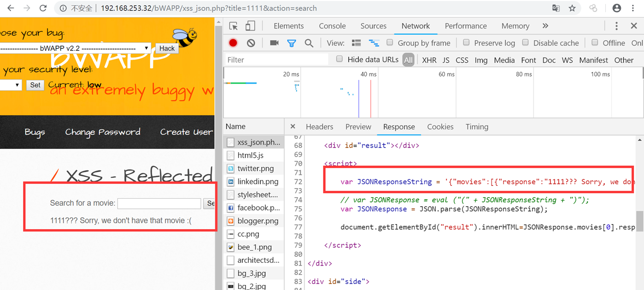
Task: Close the request details pane
Action: (x=293, y=127)
